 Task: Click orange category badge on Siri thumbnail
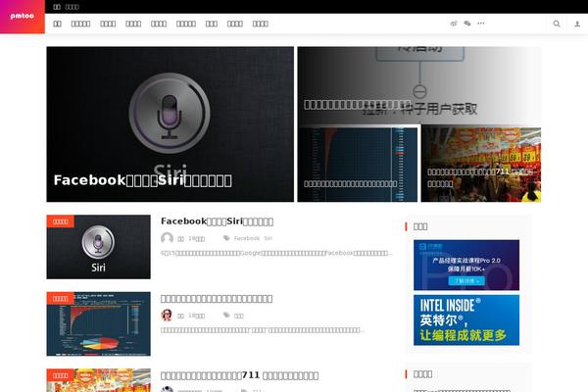[61, 221]
